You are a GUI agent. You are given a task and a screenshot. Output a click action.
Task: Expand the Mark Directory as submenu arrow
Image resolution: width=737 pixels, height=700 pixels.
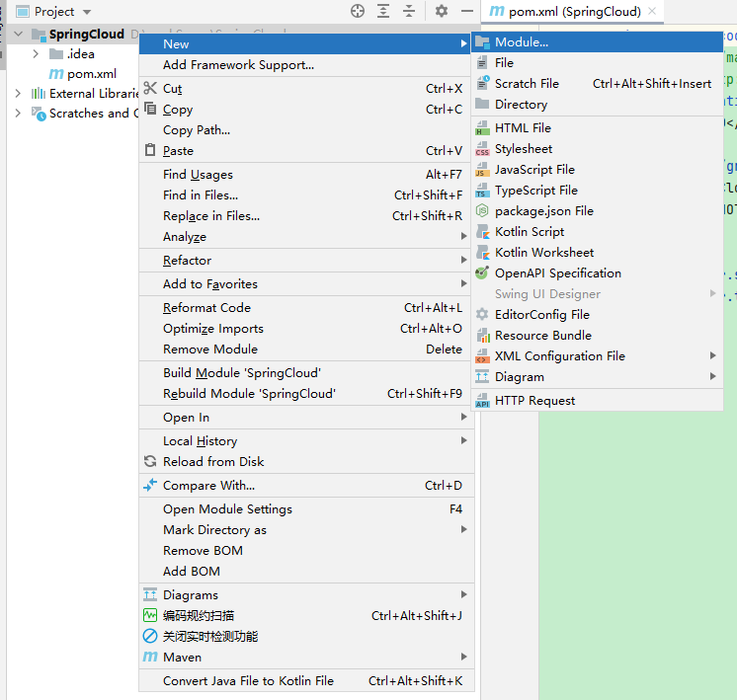pyautogui.click(x=464, y=529)
